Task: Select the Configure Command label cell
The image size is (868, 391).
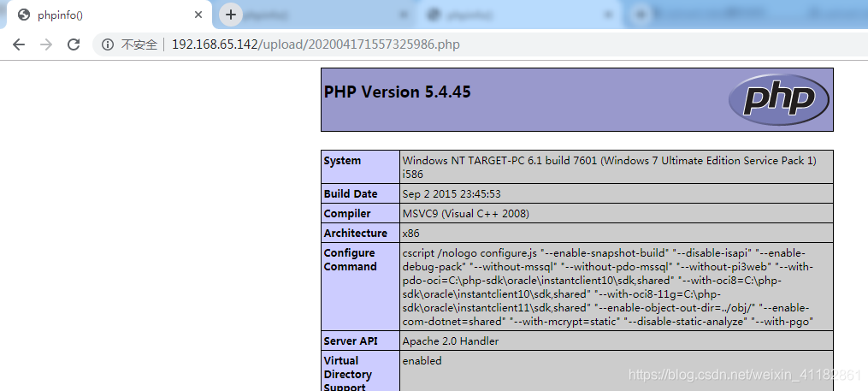Action: click(360, 287)
